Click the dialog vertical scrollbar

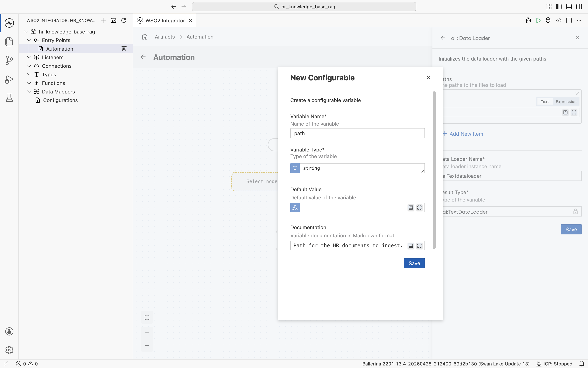click(434, 170)
